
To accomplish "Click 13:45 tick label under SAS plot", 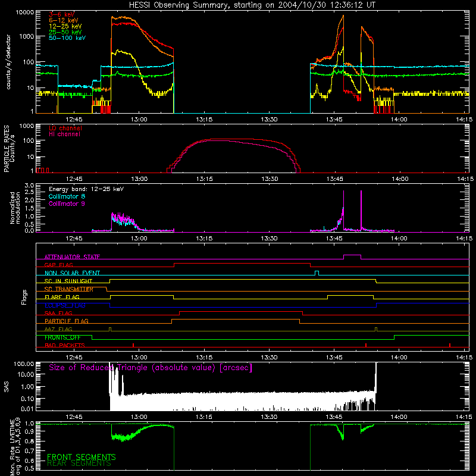I will [x=334, y=417].
